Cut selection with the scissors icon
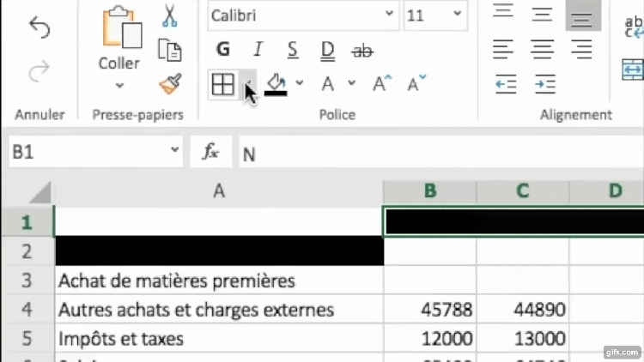Image resolution: width=644 pixels, height=362 pixels. [x=169, y=16]
